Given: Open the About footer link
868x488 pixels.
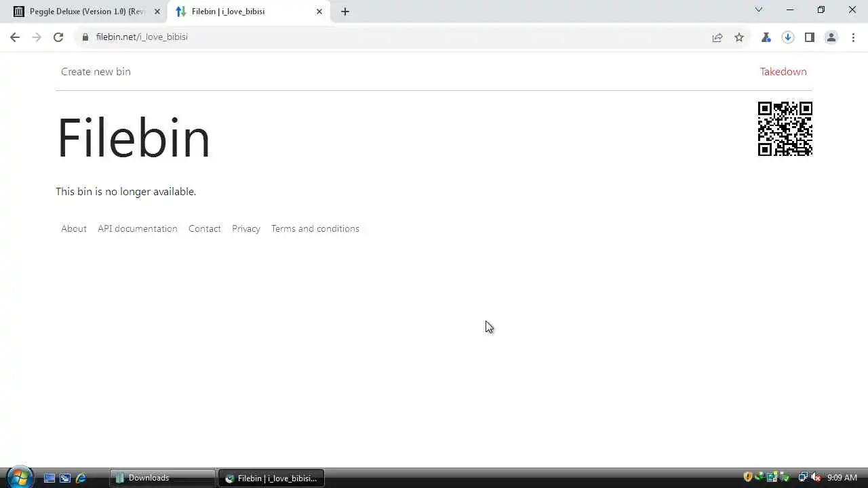Looking at the screenshot, I should [74, 229].
